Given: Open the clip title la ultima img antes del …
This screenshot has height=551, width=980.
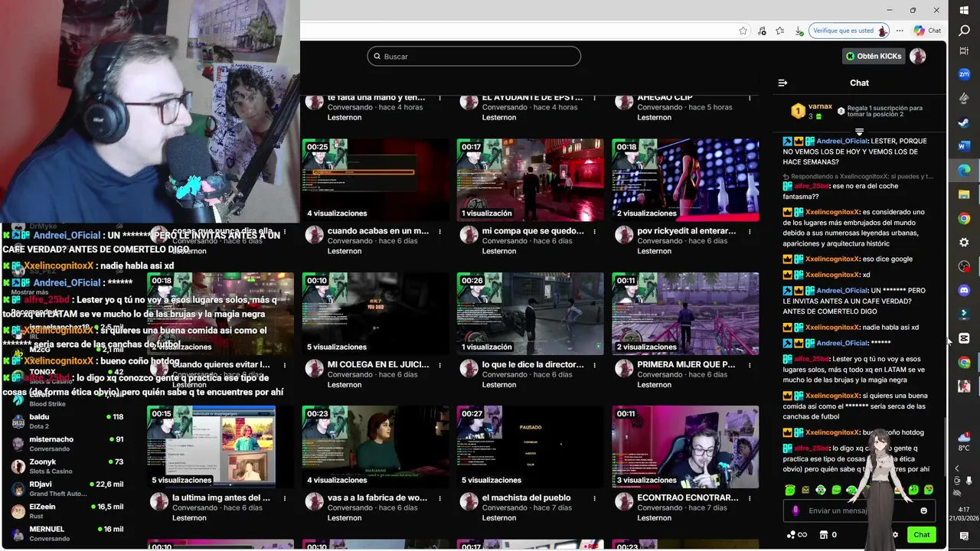Looking at the screenshot, I should click(221, 497).
